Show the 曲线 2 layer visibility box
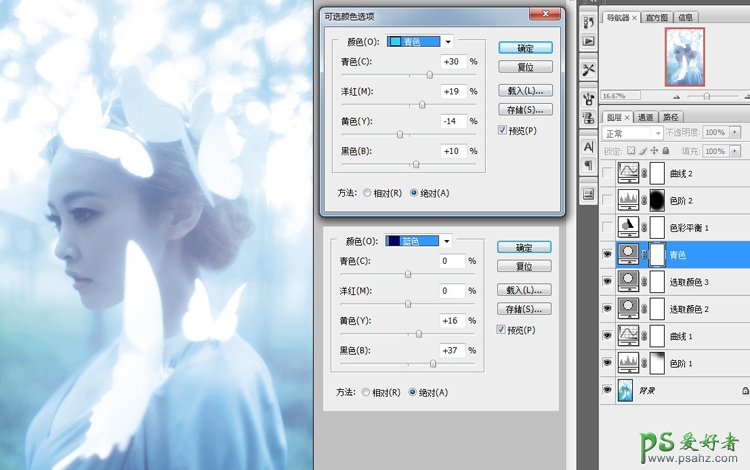Viewport: 750px width, 470px height. pos(609,172)
